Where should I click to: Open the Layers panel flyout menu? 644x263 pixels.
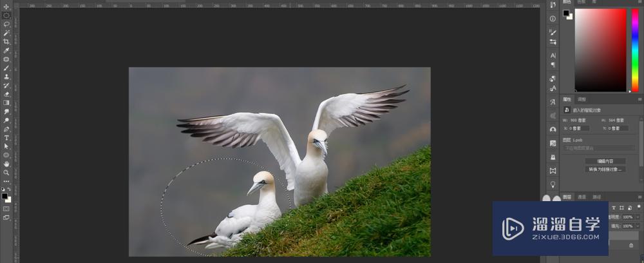[x=640, y=197]
